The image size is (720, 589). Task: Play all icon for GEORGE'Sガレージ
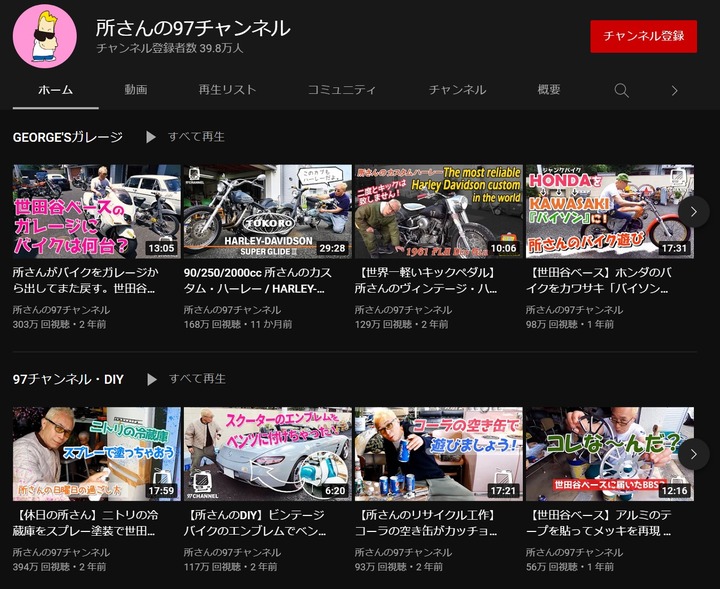click(151, 137)
